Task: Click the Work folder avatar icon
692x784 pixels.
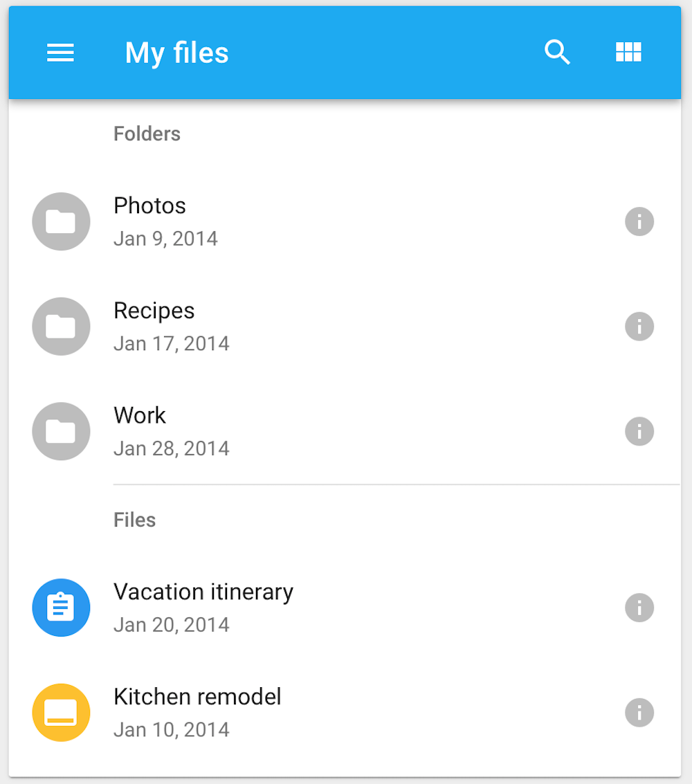Action: click(61, 432)
